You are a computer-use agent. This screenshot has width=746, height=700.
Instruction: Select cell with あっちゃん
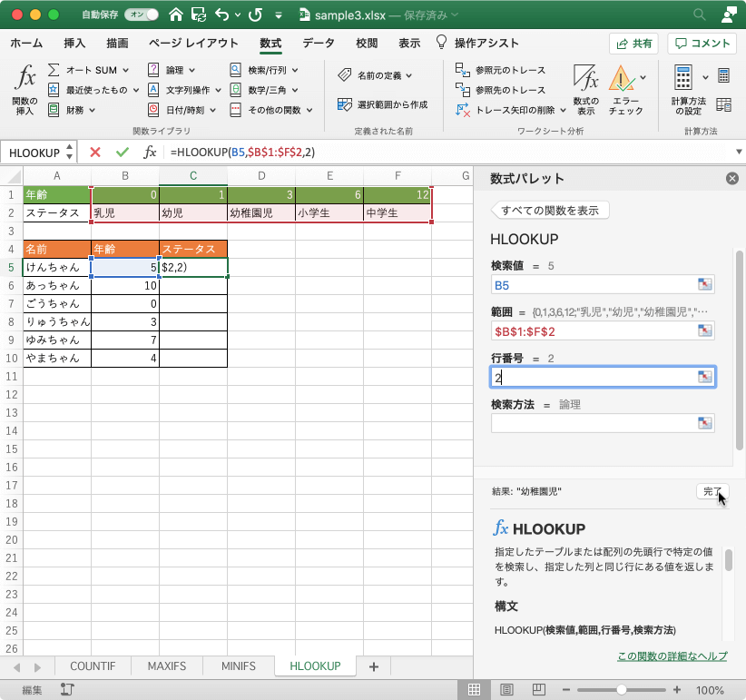pos(57,285)
